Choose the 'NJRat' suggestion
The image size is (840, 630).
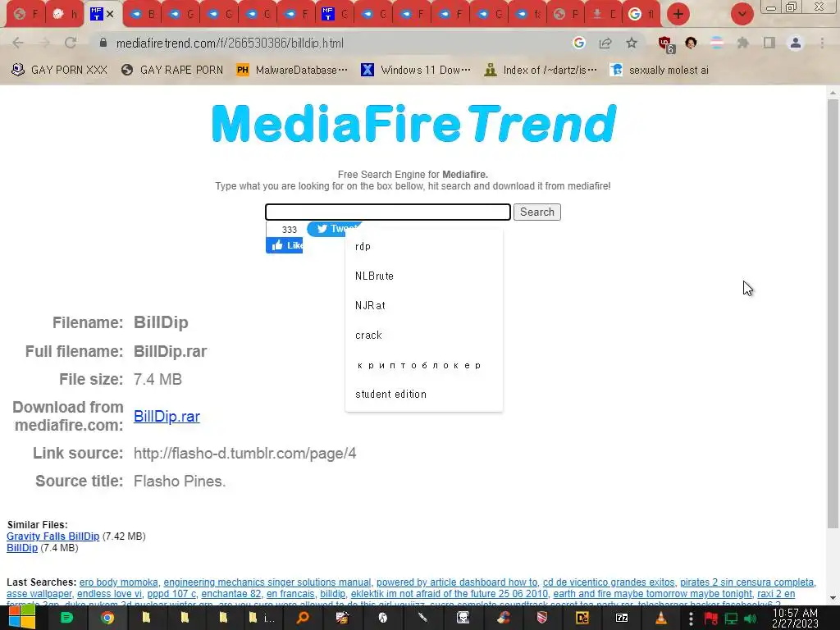click(424, 305)
